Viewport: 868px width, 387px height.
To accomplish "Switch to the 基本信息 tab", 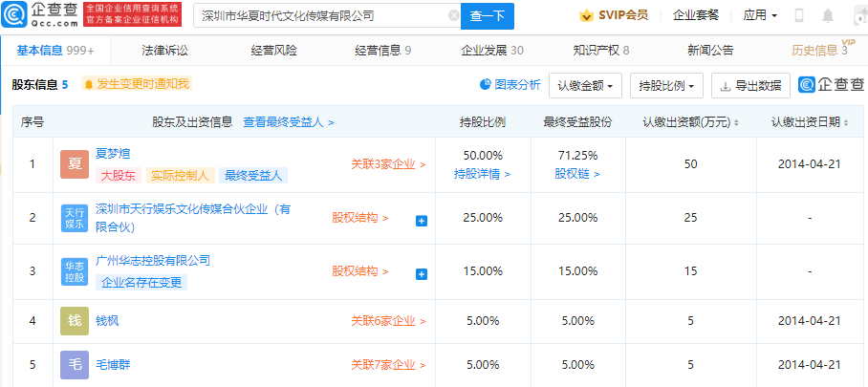I will click(54, 51).
